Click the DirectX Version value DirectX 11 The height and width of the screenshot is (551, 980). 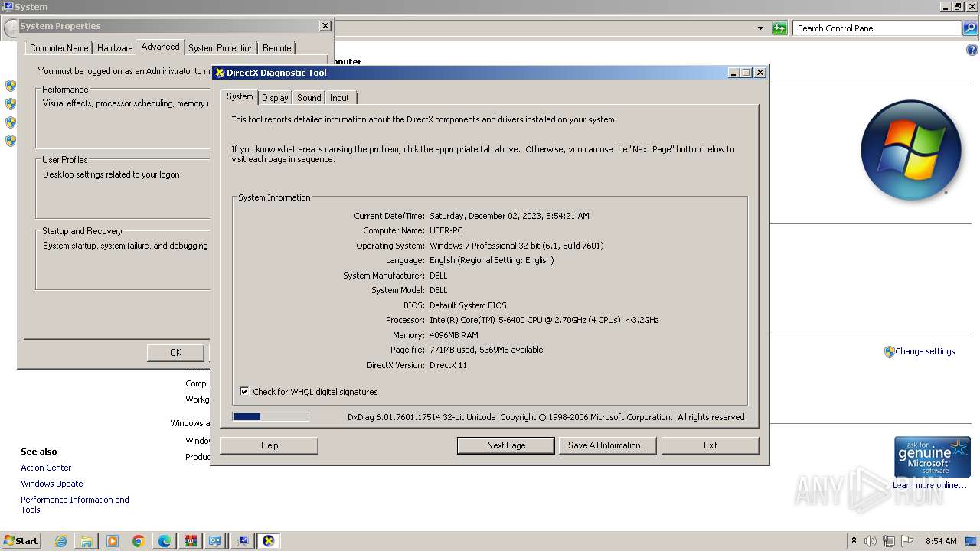(448, 365)
